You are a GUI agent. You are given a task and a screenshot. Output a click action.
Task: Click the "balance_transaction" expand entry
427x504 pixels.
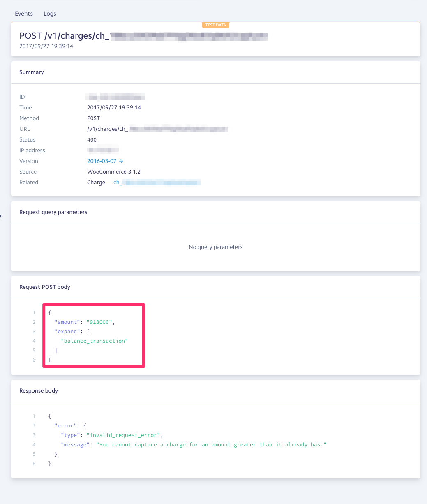pyautogui.click(x=94, y=341)
